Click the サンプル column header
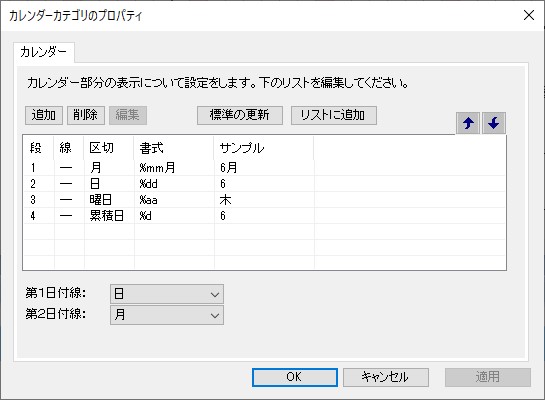 click(x=264, y=148)
